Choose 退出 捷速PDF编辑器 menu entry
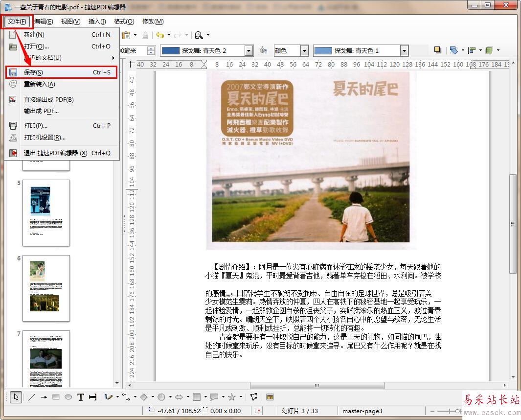The image size is (521, 420). pyautogui.click(x=62, y=153)
